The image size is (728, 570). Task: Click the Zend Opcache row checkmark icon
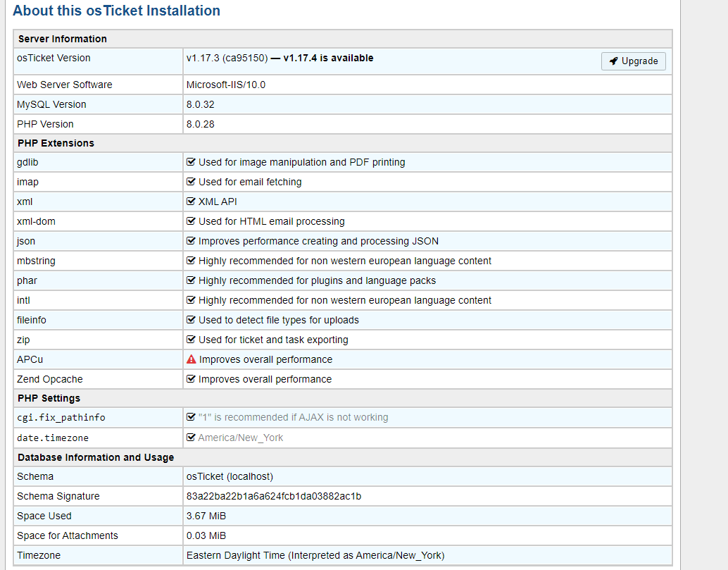pyautogui.click(x=191, y=379)
